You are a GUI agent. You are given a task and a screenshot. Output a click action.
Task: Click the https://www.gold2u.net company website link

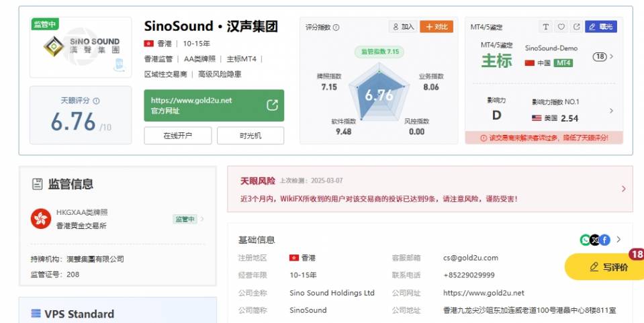tap(484, 293)
